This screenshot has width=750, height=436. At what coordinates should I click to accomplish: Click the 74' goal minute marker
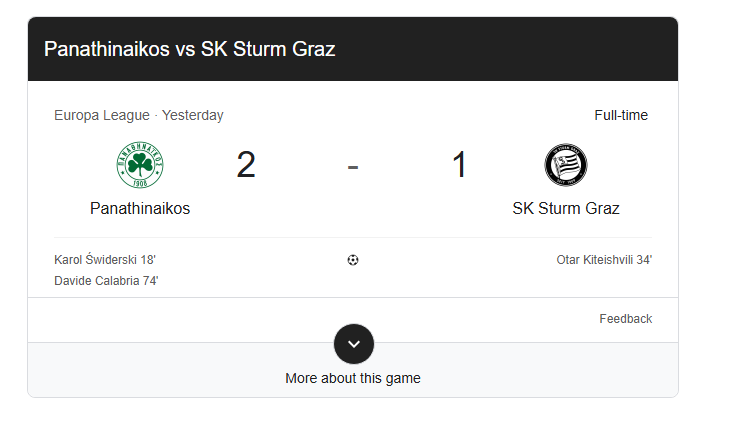[x=150, y=281]
